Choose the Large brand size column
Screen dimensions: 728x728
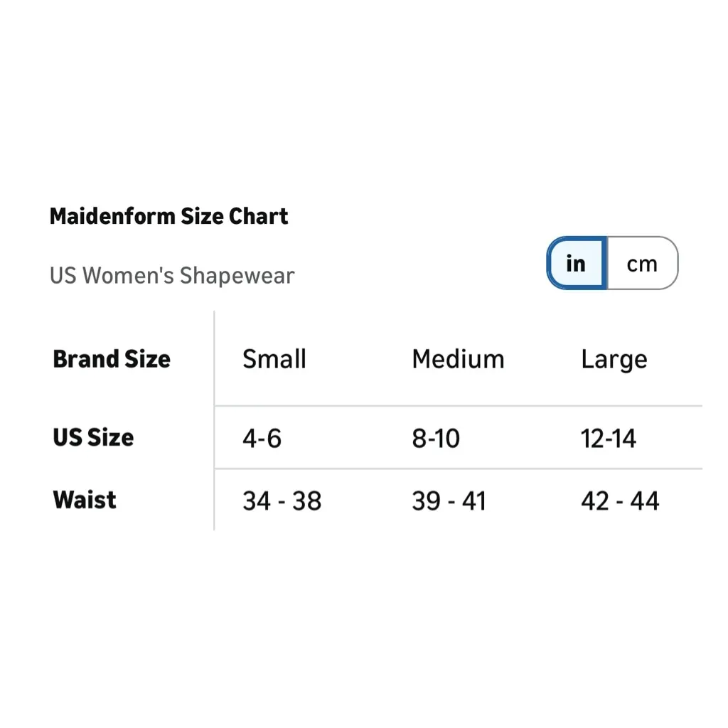point(614,360)
